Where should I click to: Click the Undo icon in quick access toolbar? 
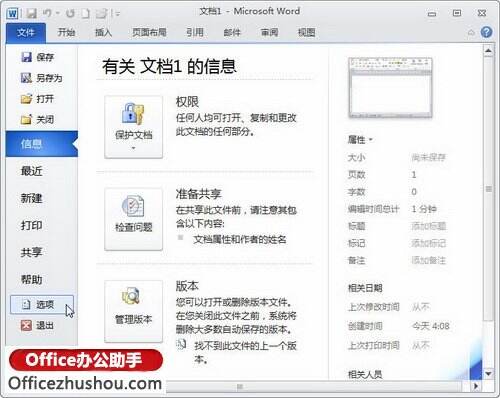pyautogui.click(x=48, y=13)
